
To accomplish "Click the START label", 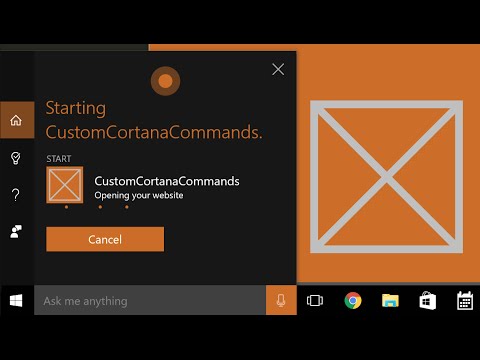I will click(59, 159).
